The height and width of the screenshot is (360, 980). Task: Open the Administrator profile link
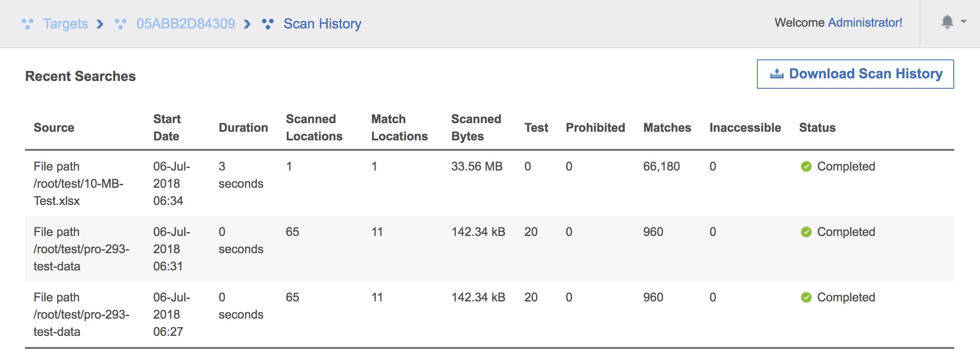pos(865,22)
